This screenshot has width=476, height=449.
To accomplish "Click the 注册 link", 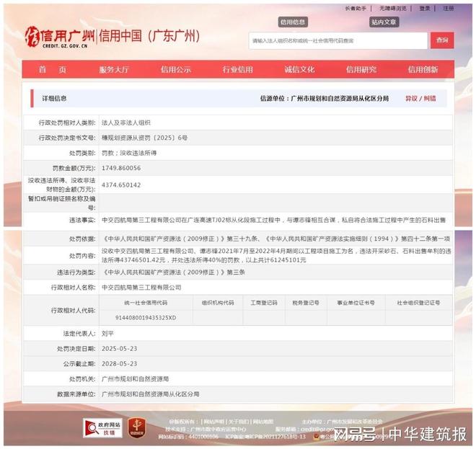I will click(449, 9).
